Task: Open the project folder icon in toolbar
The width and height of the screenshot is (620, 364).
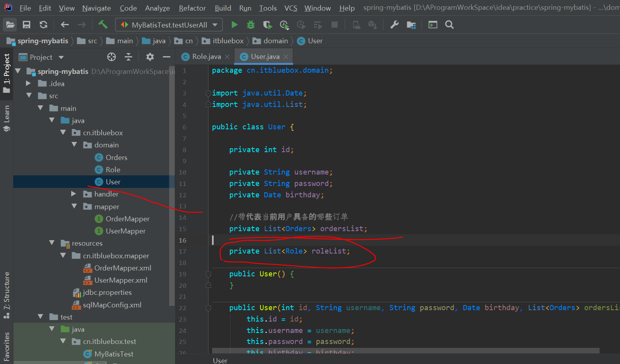Action: pyautogui.click(x=10, y=25)
